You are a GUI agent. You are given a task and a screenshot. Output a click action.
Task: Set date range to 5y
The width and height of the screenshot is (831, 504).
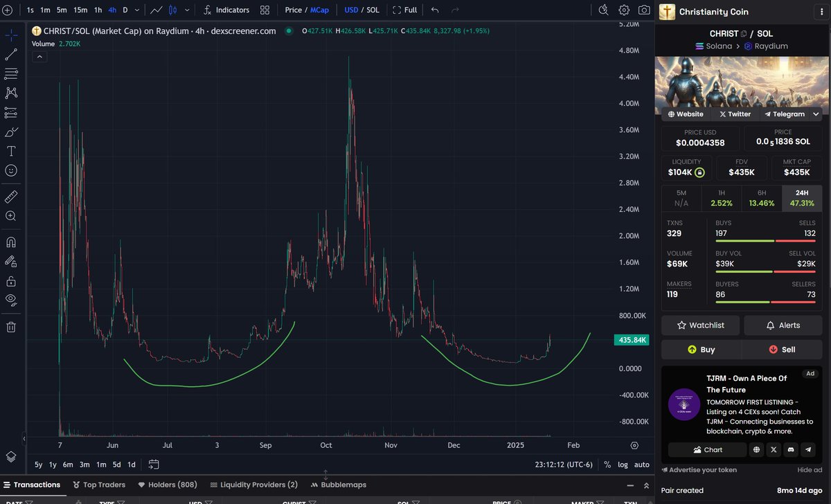point(38,465)
